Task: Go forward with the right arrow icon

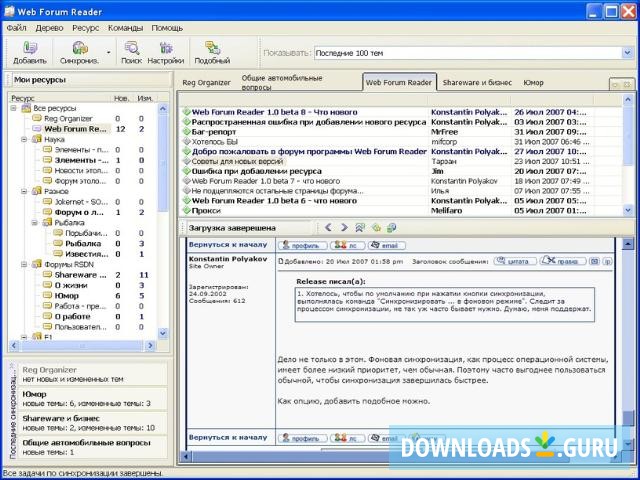Action: click(x=344, y=228)
